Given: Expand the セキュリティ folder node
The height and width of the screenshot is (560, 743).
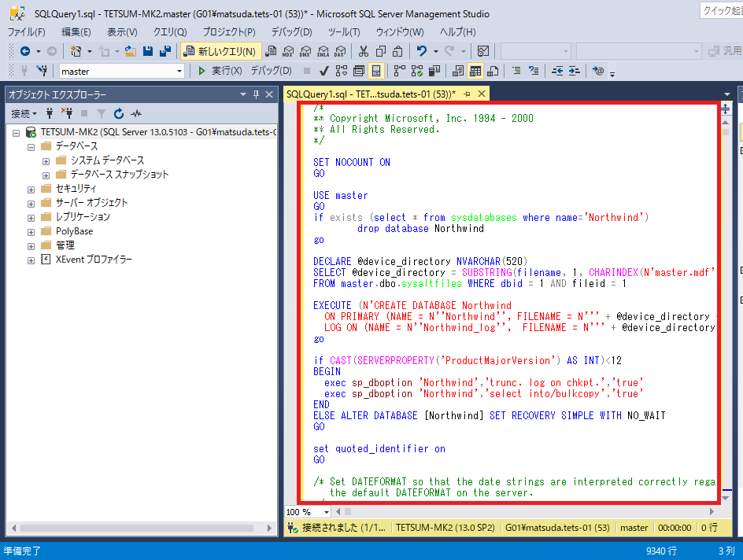Looking at the screenshot, I should [x=31, y=189].
